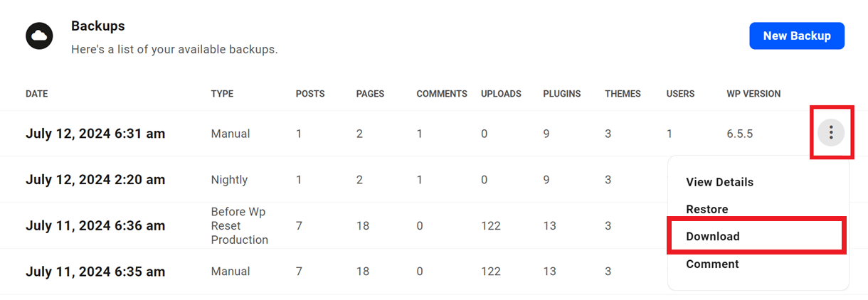The width and height of the screenshot is (868, 300).
Task: Select View Details from the menu
Action: click(719, 182)
